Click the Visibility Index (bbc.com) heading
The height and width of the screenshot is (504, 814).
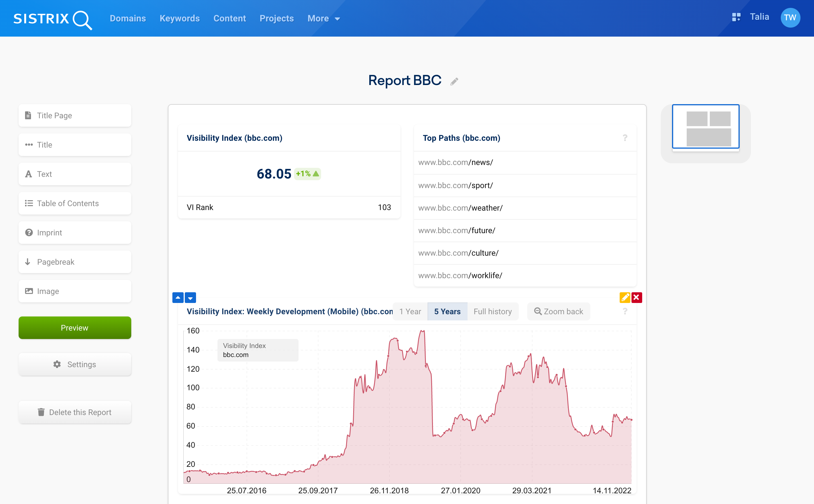point(234,138)
